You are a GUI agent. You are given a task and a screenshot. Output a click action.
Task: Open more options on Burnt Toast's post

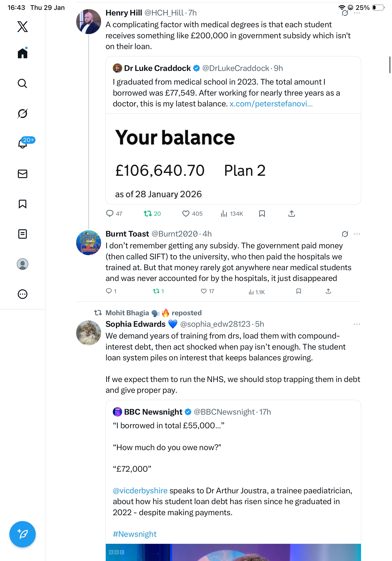(357, 234)
